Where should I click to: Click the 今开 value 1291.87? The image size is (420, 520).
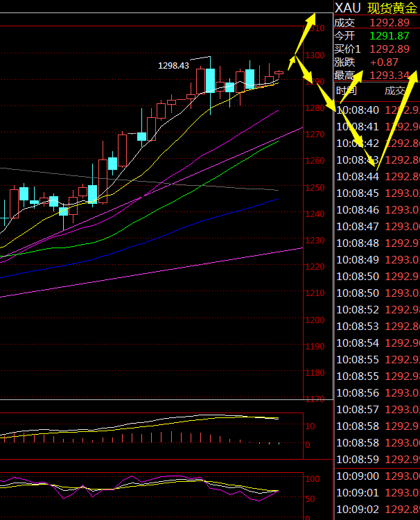pos(390,36)
